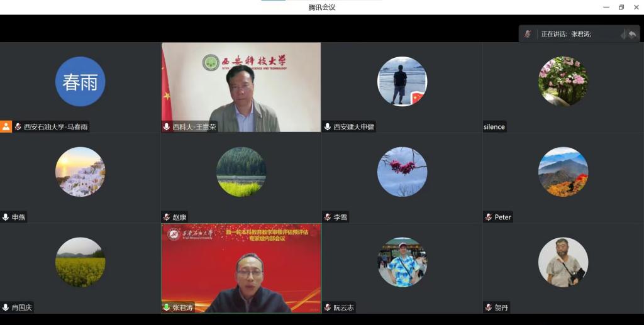Screen dimensions: 644x325
Task: Restore down the 腾讯会议 window
Action: (621, 7)
